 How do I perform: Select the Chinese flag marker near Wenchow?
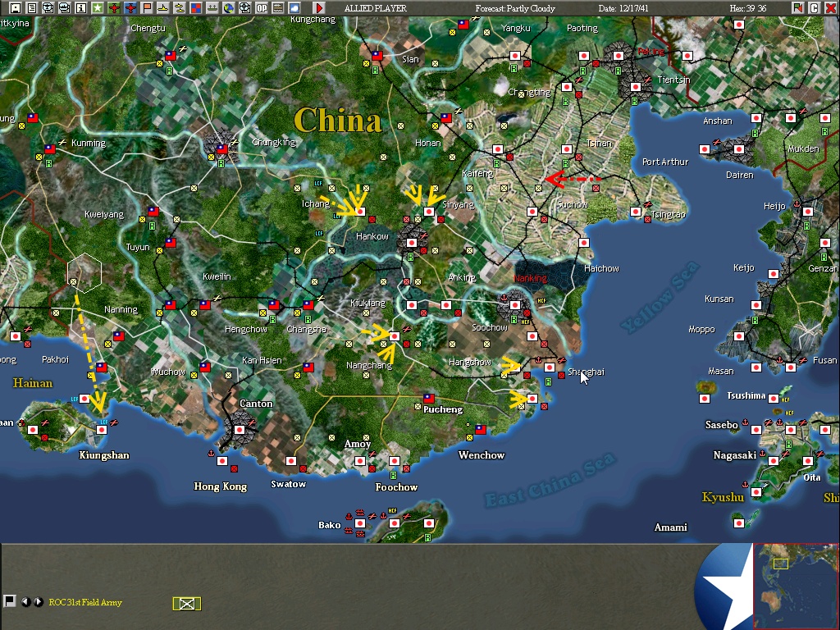481,429
